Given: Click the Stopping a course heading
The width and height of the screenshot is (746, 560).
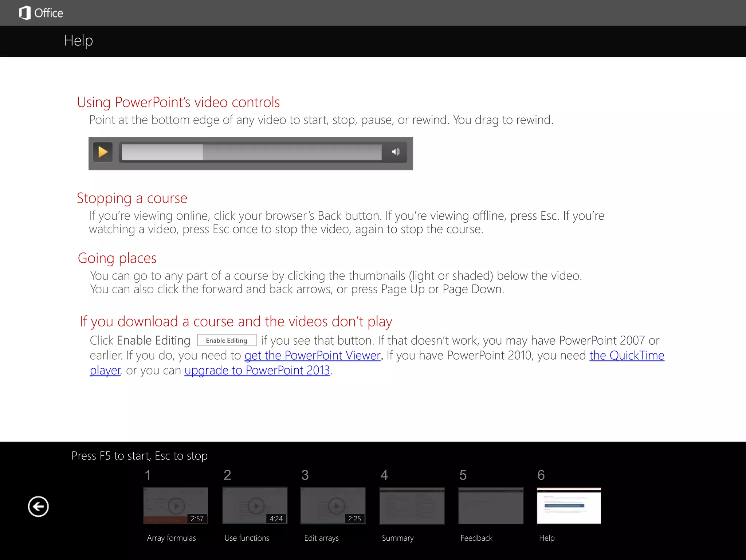Looking at the screenshot, I should (132, 199).
